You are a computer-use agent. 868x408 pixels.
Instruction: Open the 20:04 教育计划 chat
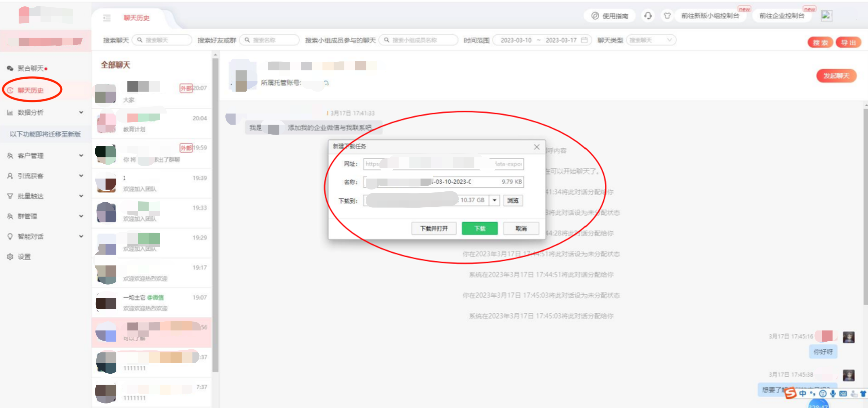[152, 123]
